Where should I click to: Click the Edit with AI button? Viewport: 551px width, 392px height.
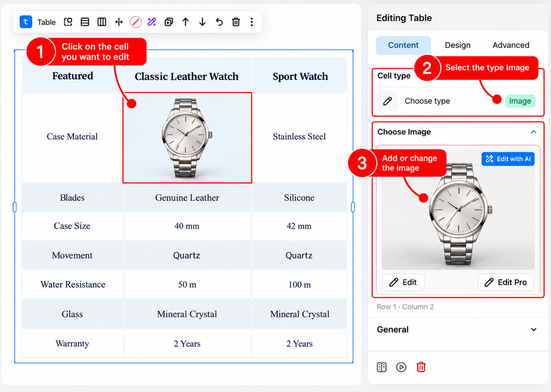[x=508, y=159]
